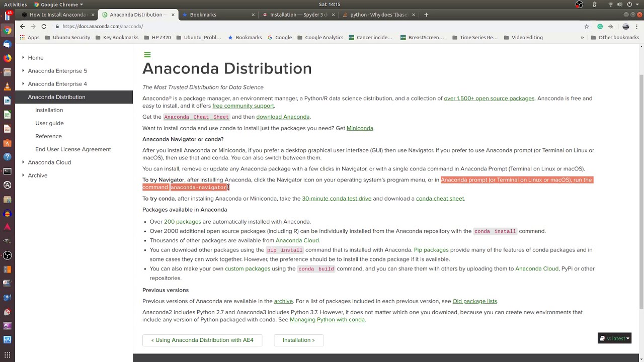Open the system menu dropdown arrow in top panel

[638, 5]
